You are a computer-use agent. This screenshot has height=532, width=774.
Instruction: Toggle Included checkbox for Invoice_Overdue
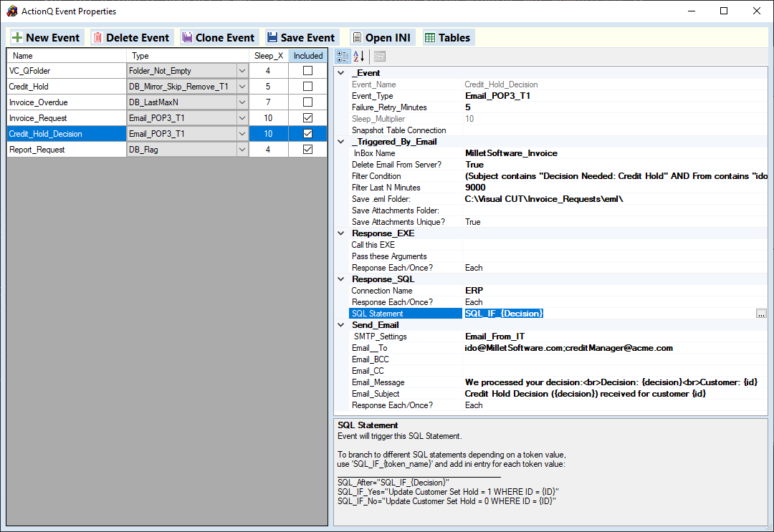point(307,102)
